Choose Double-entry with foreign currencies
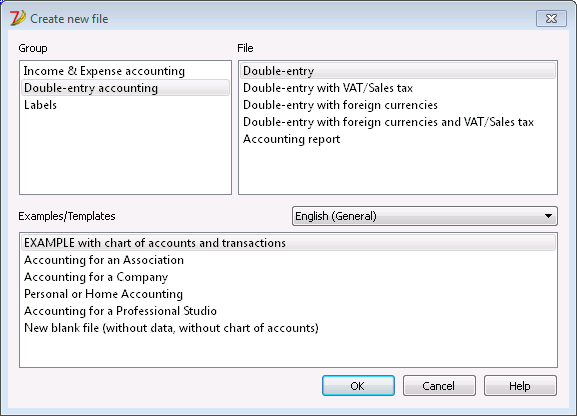This screenshot has height=416, width=577. pos(398,105)
